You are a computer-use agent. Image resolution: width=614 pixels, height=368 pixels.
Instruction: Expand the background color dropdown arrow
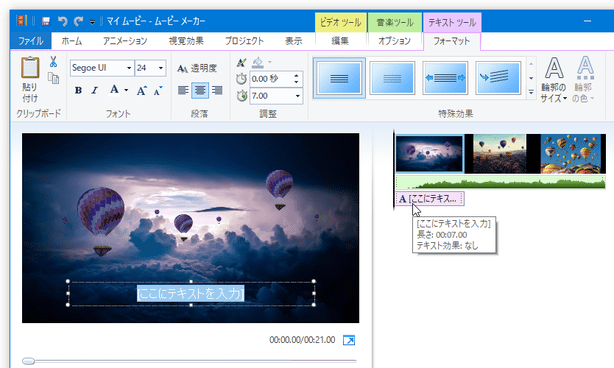tap(270, 62)
